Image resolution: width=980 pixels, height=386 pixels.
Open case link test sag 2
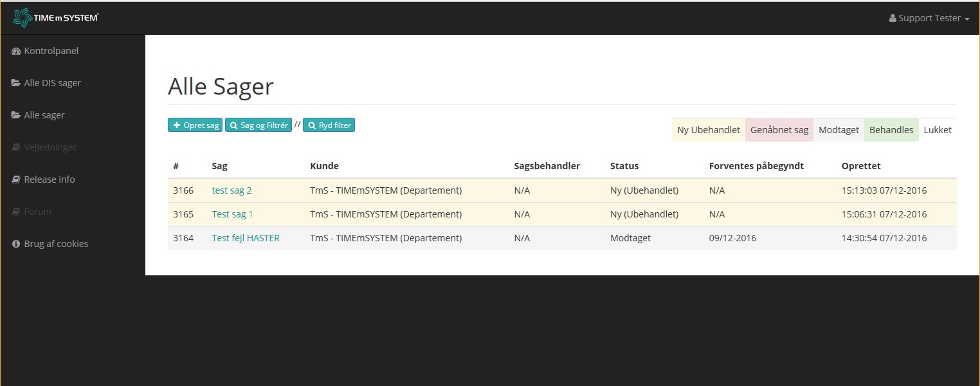(x=231, y=190)
